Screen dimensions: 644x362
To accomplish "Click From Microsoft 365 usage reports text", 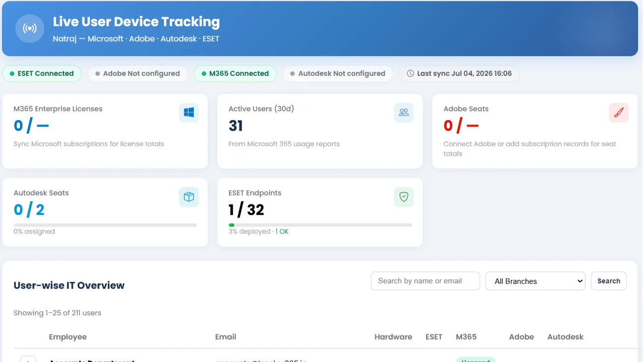I will [284, 144].
